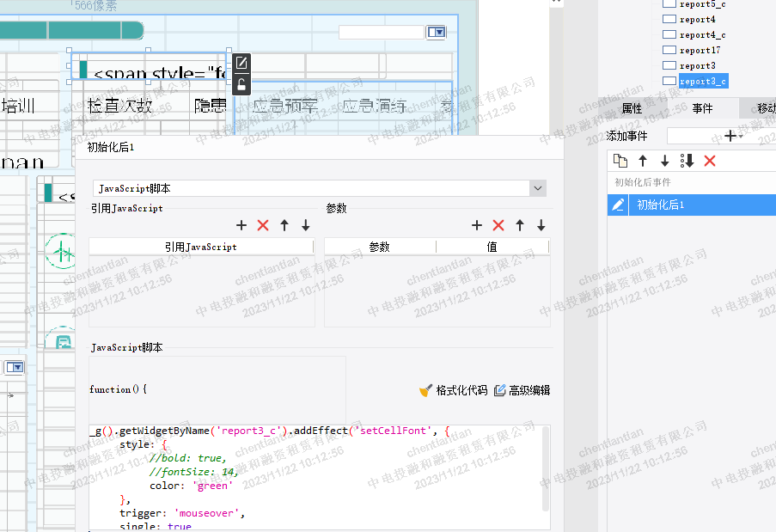Screen dimensions: 776x532
Task: Switch to the 事件 tab
Action: coord(702,108)
